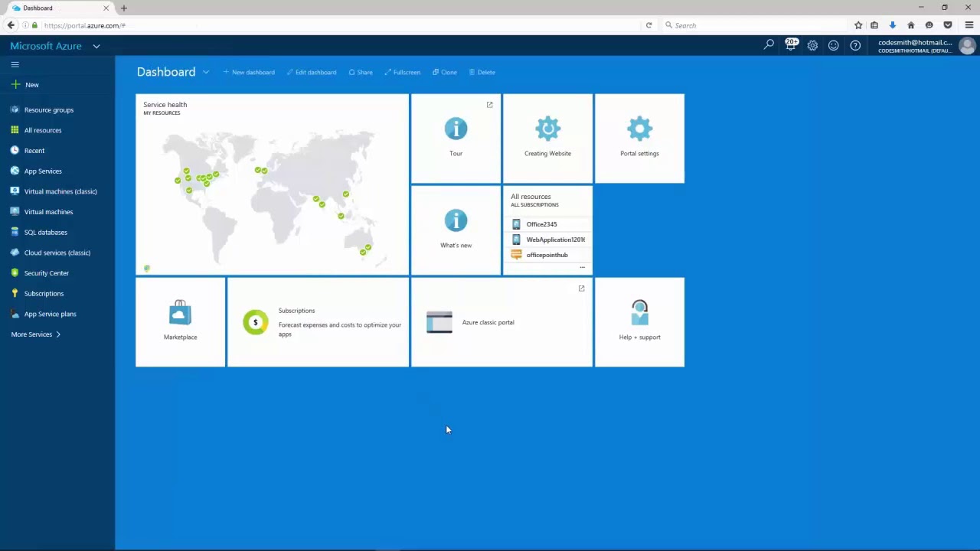This screenshot has width=980, height=551.
Task: Open Resource groups from the sidebar
Action: [x=49, y=109]
